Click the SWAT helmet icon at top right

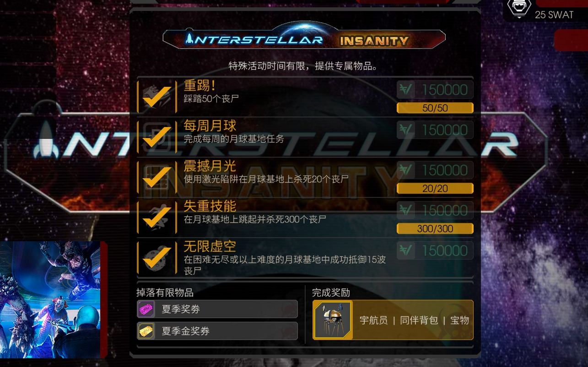point(519,9)
